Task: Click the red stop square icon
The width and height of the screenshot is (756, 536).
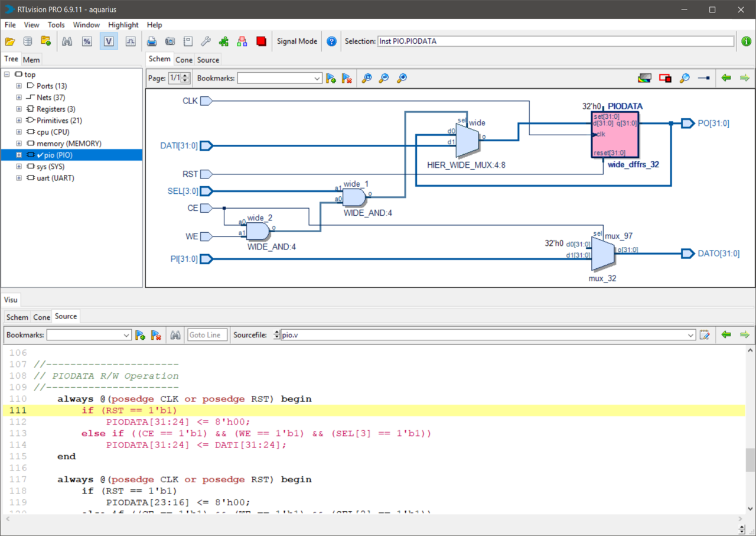Action: tap(261, 41)
